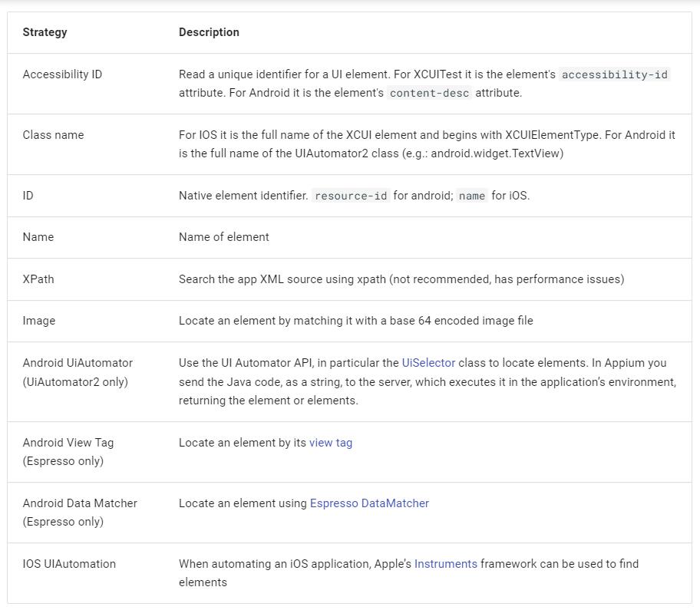
Task: Click the base 64 image description text
Action: 355,321
